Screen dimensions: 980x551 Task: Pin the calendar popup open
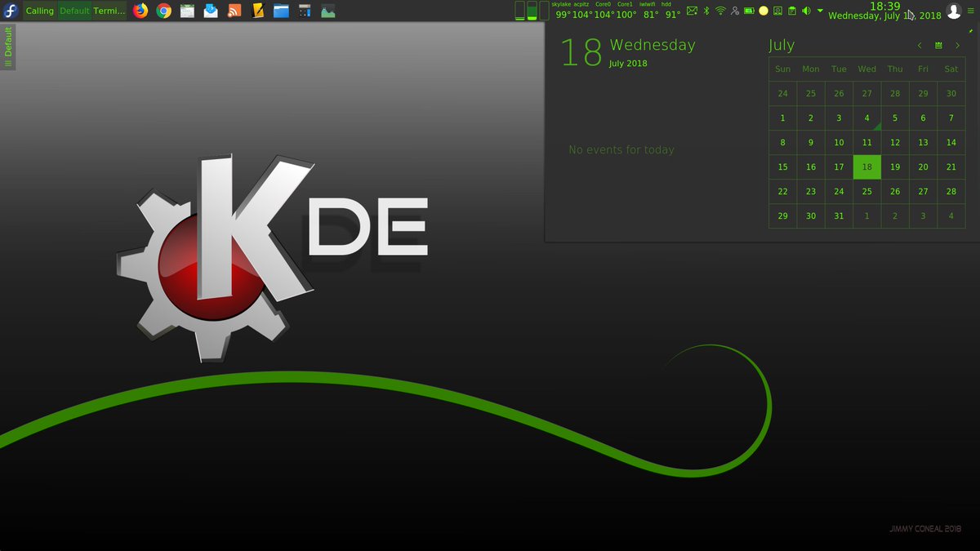pyautogui.click(x=970, y=30)
